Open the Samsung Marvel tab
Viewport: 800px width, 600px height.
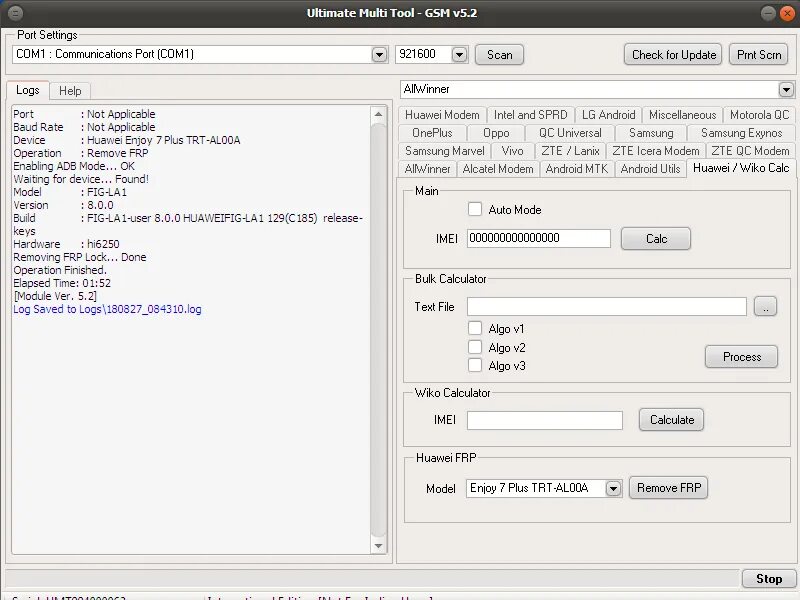(444, 151)
